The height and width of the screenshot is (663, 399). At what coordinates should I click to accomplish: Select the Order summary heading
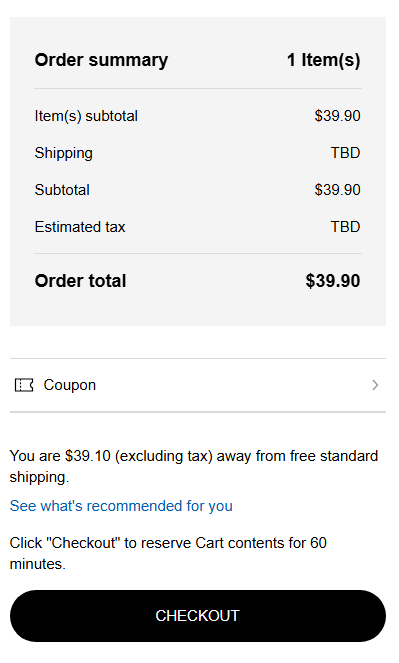point(101,60)
